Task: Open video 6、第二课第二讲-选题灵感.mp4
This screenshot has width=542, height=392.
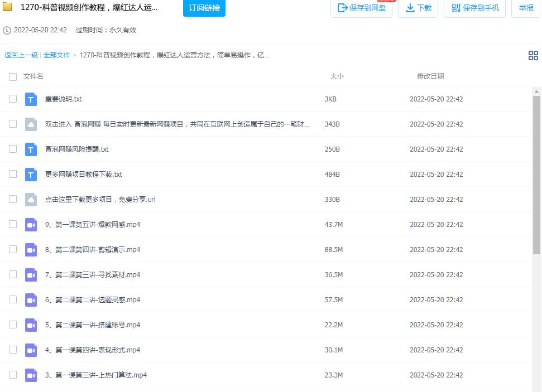Action: (x=93, y=300)
